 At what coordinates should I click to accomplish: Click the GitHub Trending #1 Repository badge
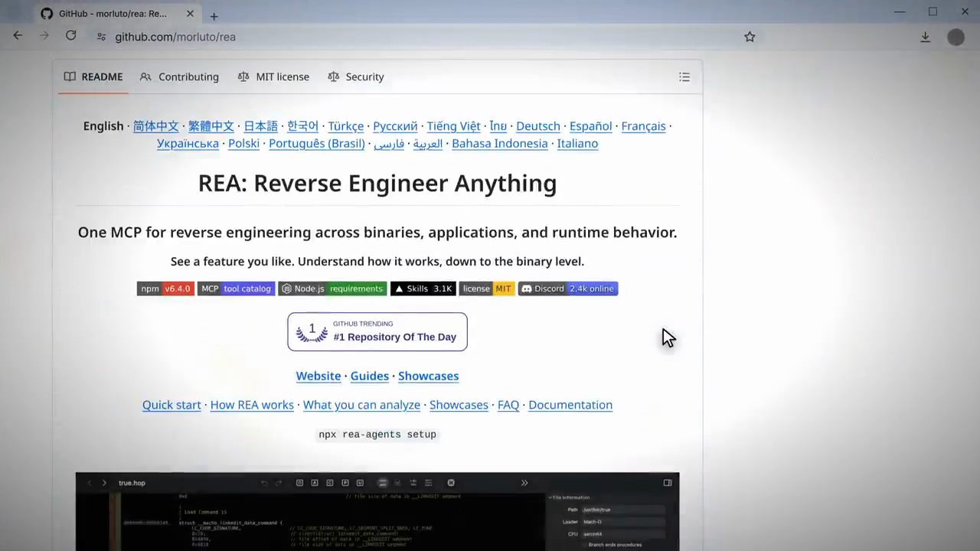[377, 331]
